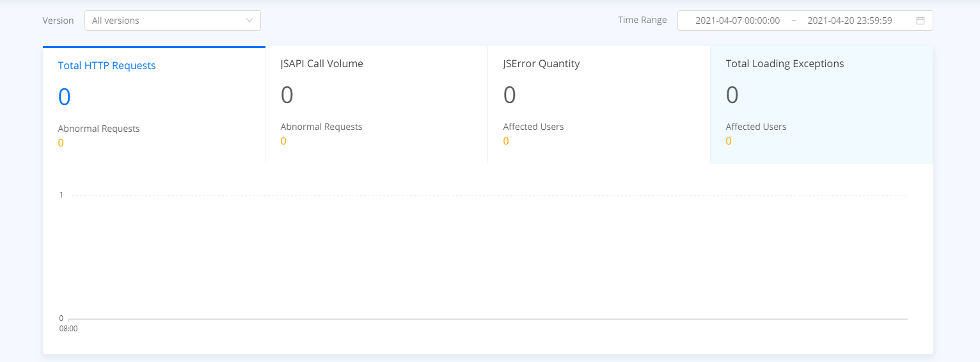This screenshot has width=980, height=362.
Task: Click Affected Users count under Total Loading Exceptions
Action: (x=729, y=141)
